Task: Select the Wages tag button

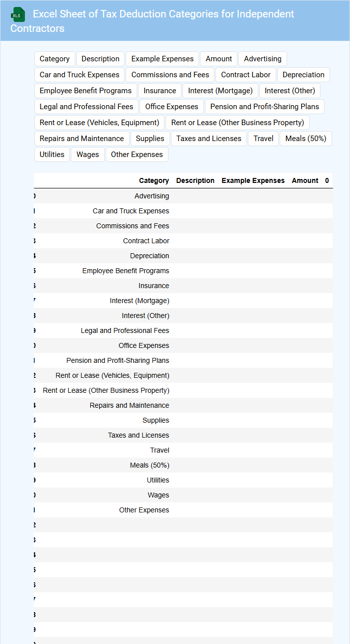Action: [x=88, y=155]
